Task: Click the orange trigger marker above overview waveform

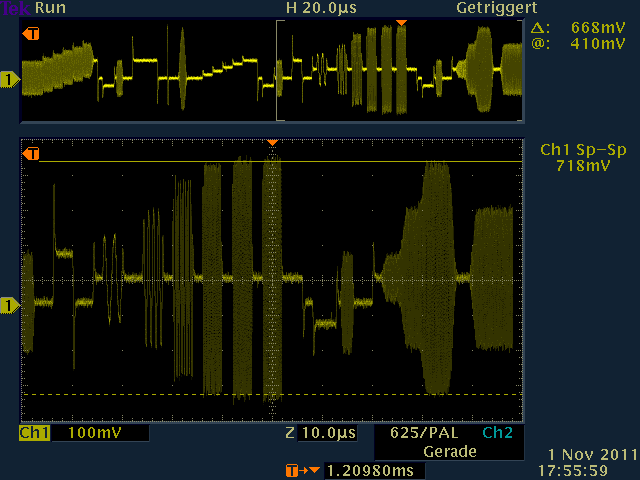Action: [x=401, y=22]
